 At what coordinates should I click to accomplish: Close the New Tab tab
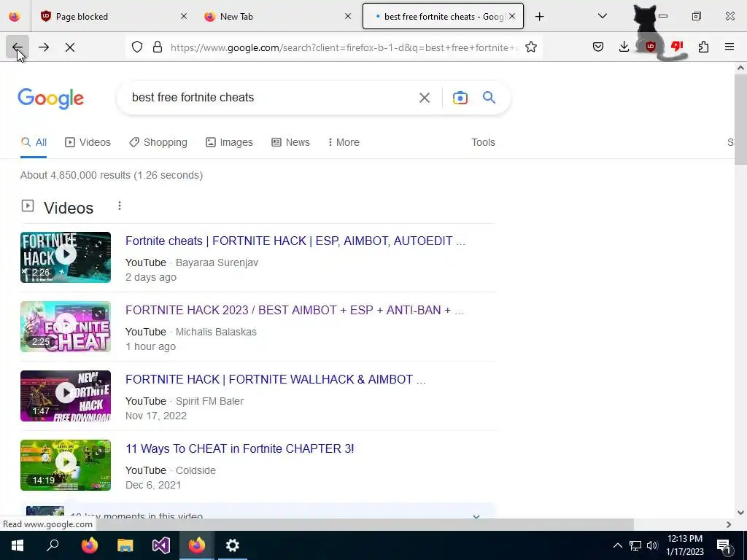(348, 16)
